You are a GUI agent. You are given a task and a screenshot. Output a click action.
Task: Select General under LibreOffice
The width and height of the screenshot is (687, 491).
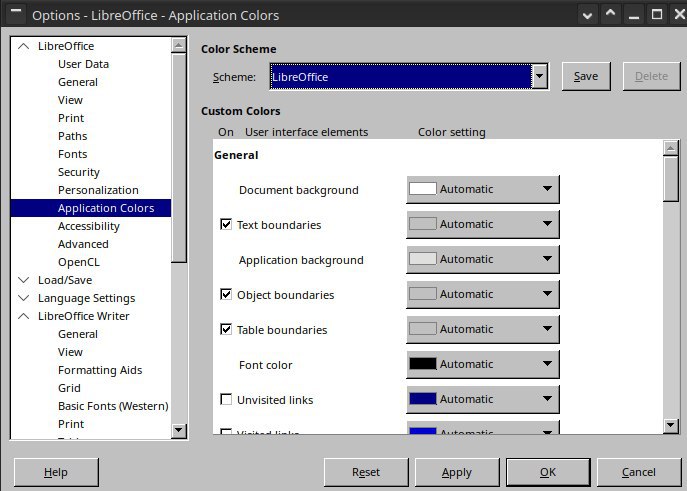(x=78, y=82)
